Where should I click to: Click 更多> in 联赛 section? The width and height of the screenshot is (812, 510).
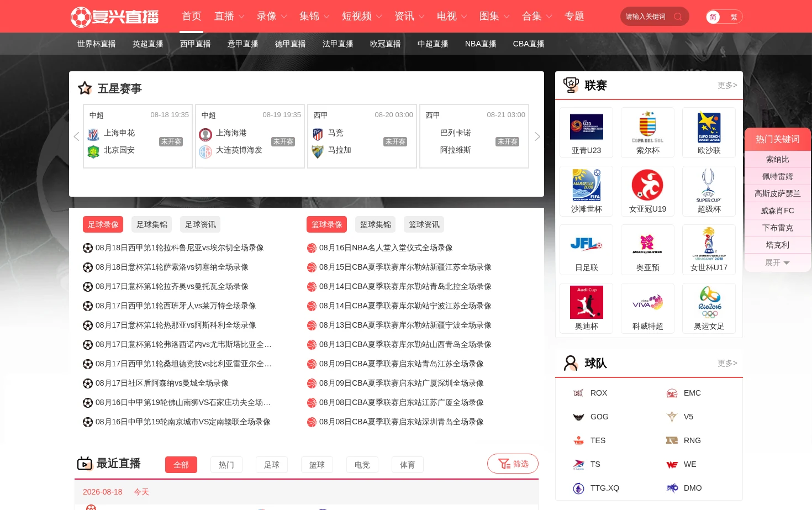click(727, 85)
